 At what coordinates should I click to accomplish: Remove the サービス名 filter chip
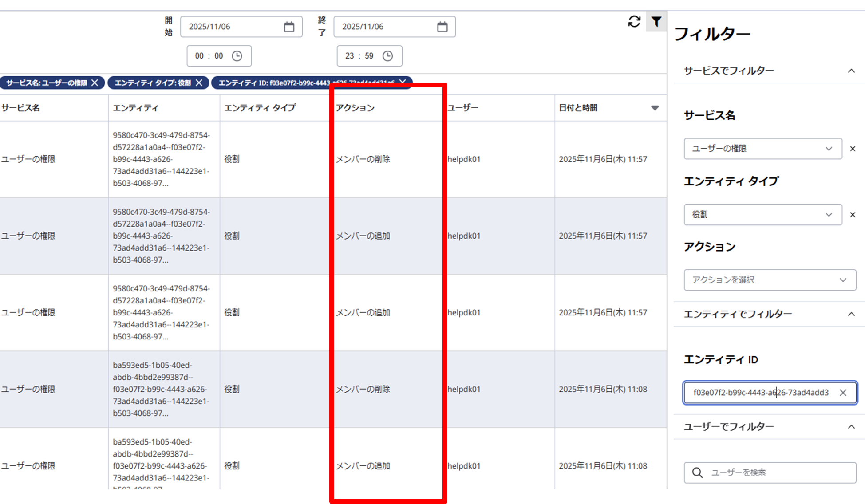tap(95, 83)
